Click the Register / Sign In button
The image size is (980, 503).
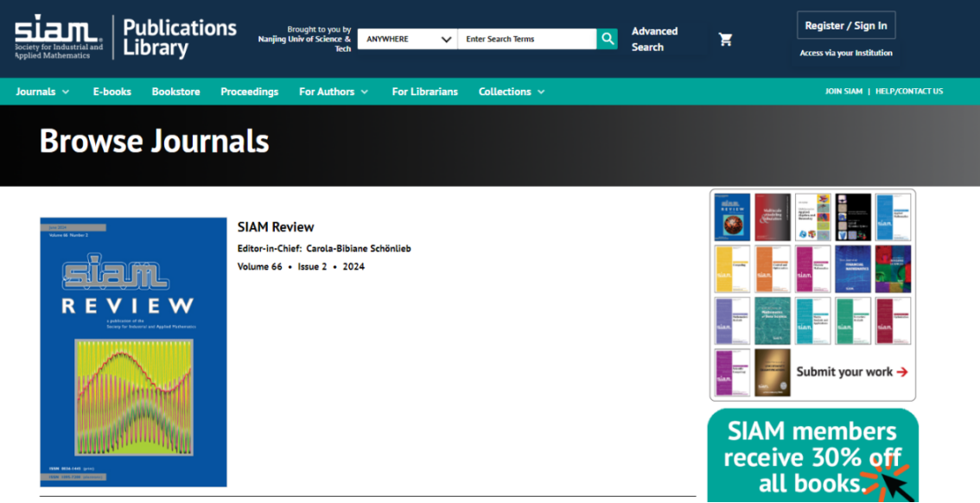point(846,26)
